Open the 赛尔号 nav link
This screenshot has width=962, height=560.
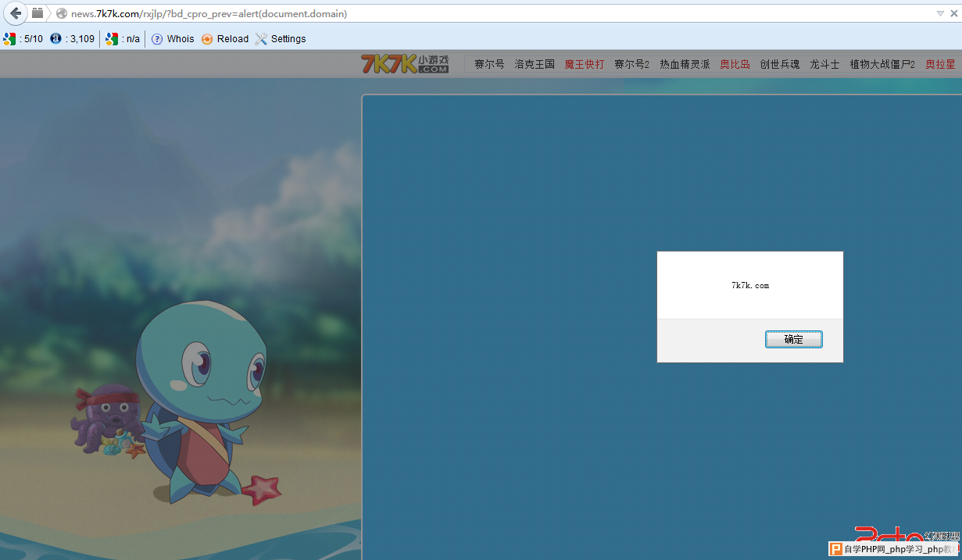(x=489, y=64)
